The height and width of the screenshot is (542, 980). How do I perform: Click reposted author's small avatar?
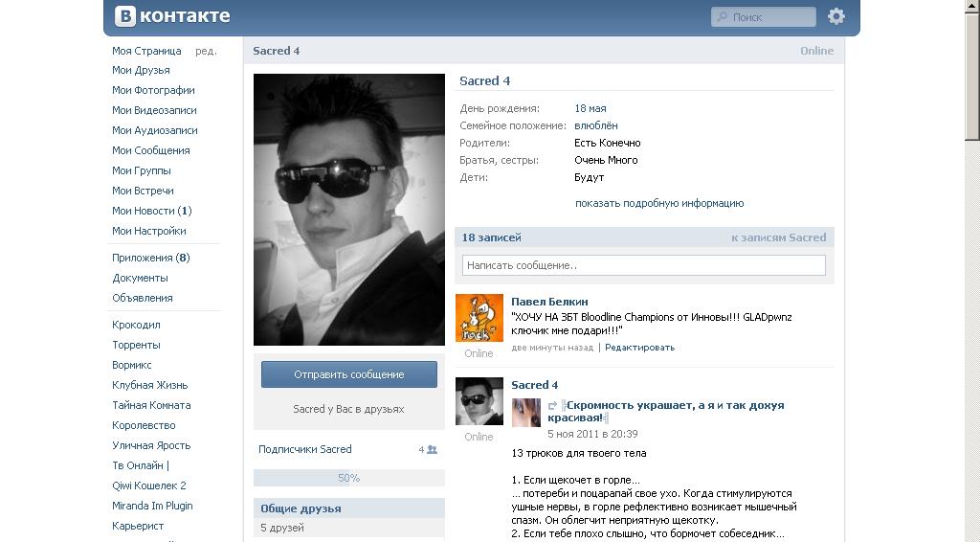pyautogui.click(x=526, y=413)
